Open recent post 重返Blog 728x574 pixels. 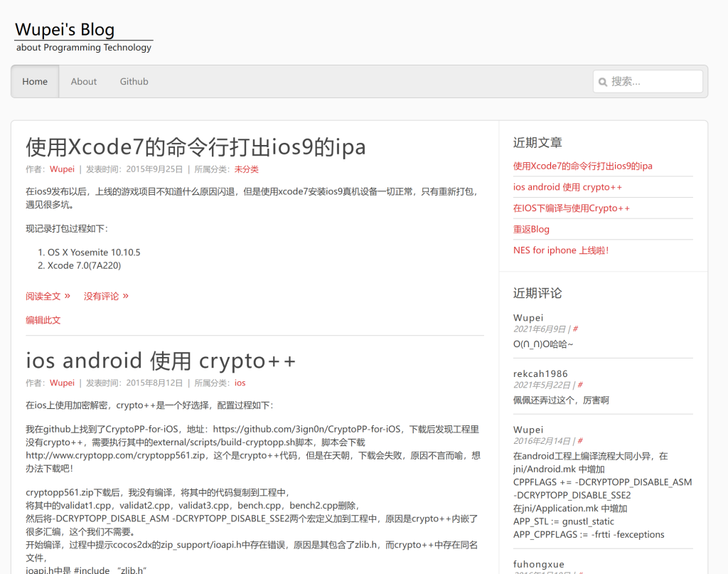(x=531, y=229)
